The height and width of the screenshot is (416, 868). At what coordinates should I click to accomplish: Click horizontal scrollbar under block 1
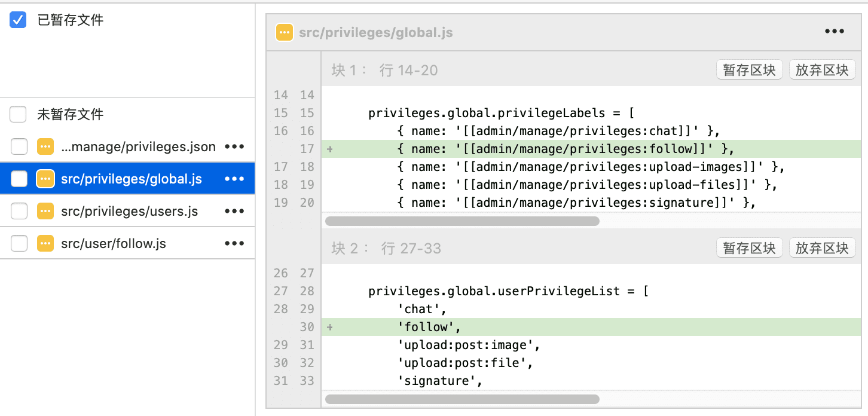click(462, 221)
